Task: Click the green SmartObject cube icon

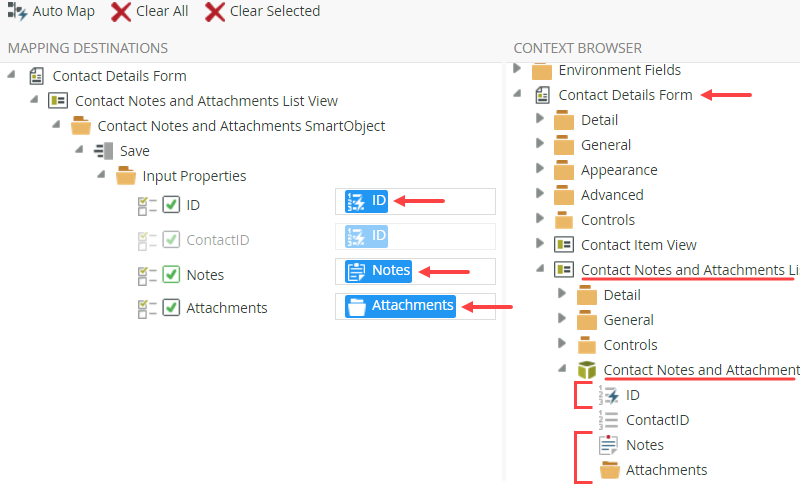Action: coord(587,370)
